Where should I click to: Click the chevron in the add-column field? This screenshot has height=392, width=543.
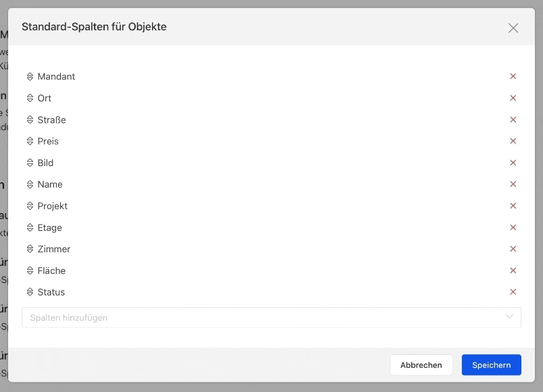pyautogui.click(x=509, y=317)
